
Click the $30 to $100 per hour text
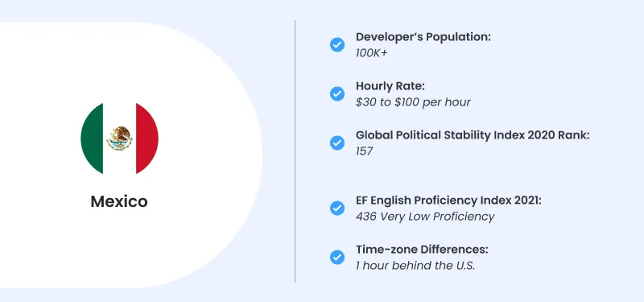click(413, 102)
